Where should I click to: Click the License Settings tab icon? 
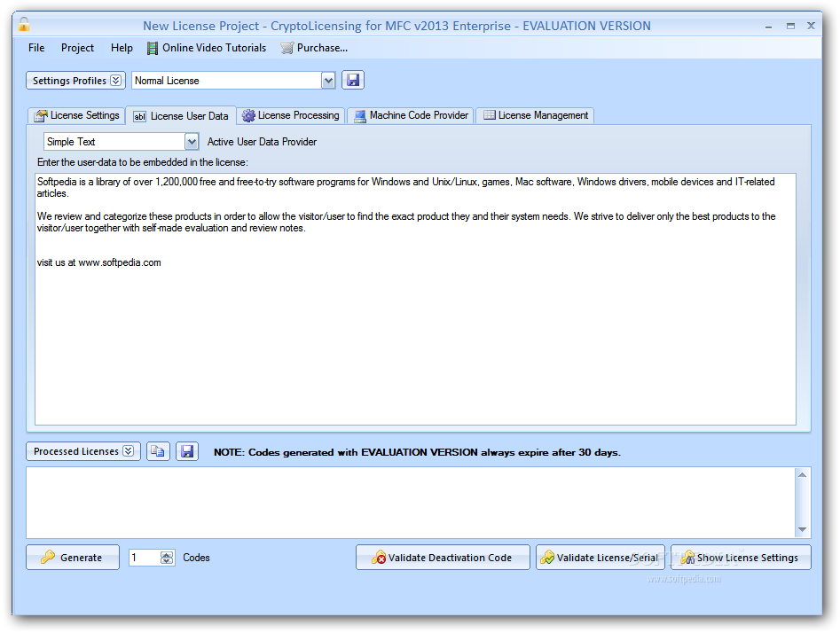41,115
